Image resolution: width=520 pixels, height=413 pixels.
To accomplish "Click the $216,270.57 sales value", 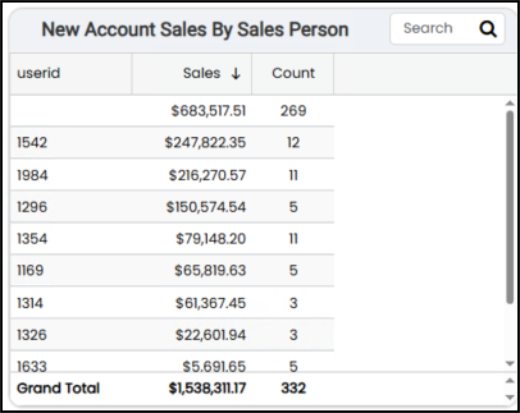I will tap(207, 175).
